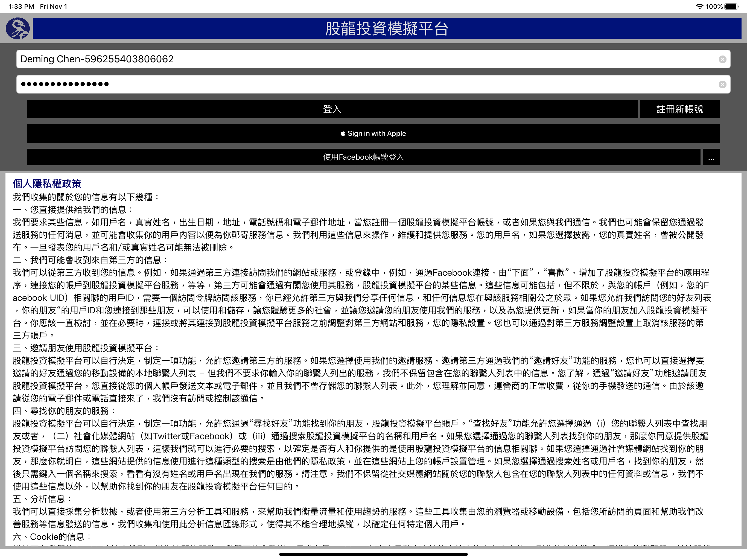Tap the section '四、尋找你的朋友的服務：'
The image size is (747, 560).
65,411
